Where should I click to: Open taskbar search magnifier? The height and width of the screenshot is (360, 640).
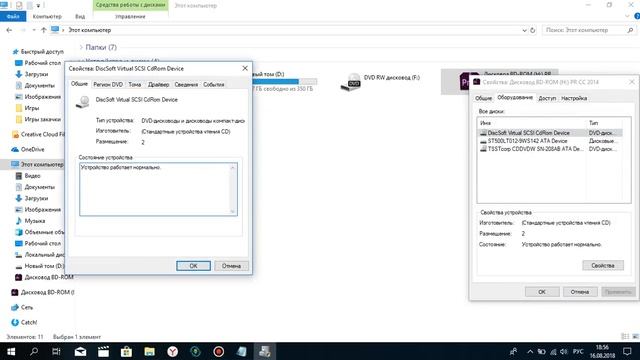coord(34,351)
